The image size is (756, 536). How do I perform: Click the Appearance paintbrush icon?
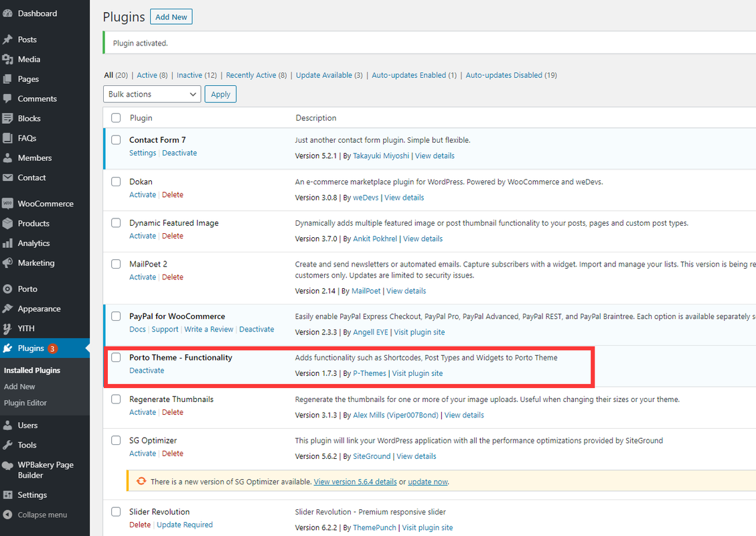click(x=8, y=310)
